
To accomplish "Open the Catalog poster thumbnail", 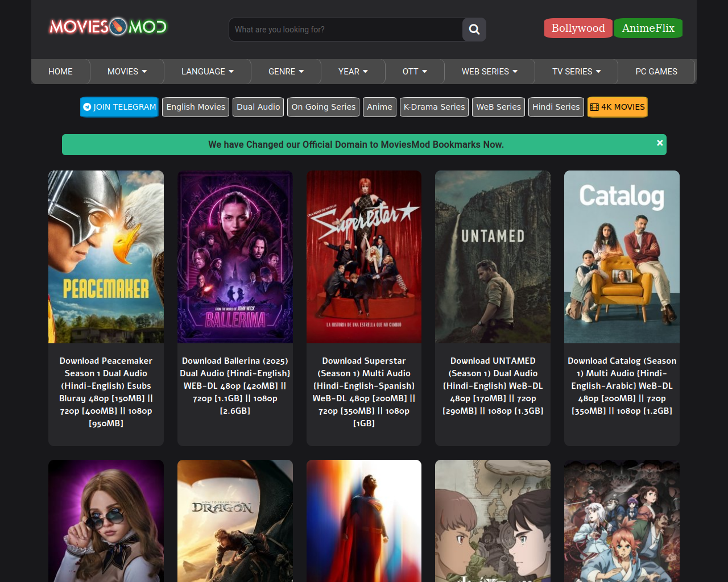I will (622, 257).
